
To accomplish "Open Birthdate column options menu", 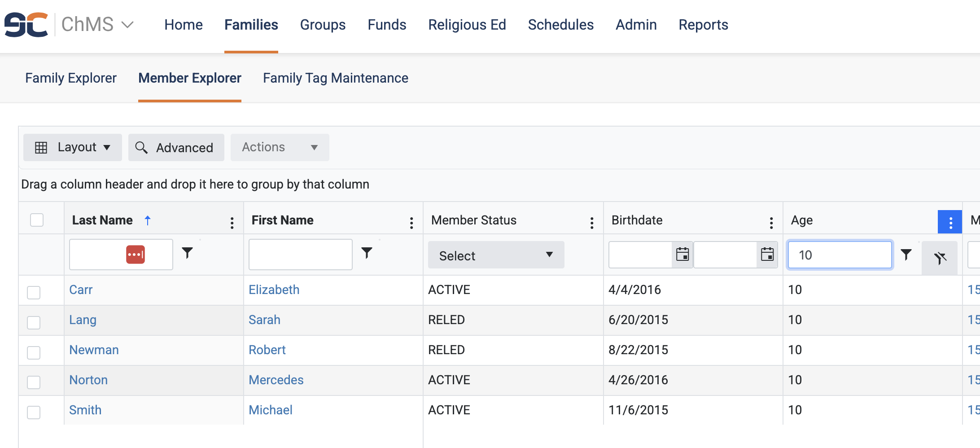I will [x=771, y=223].
